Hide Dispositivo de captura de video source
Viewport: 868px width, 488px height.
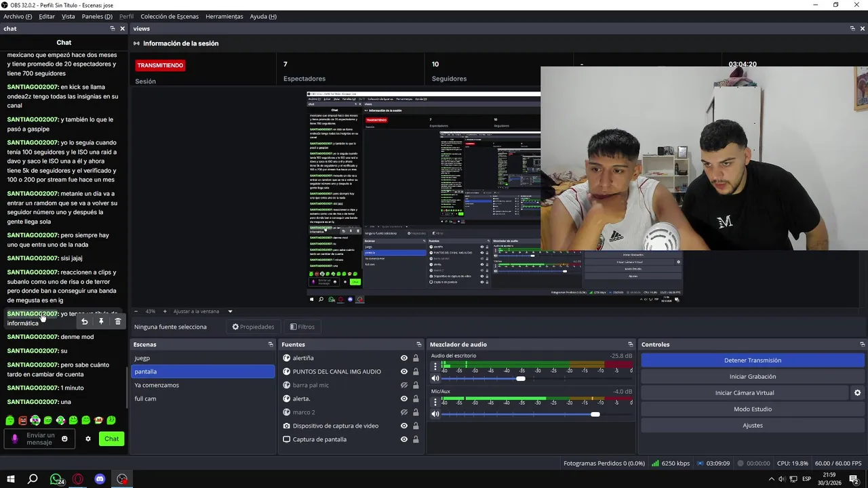tap(404, 426)
